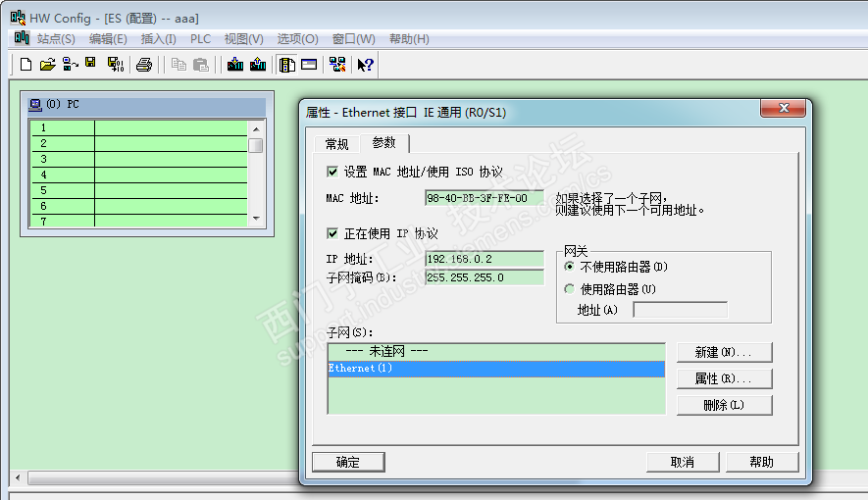Select 不使用路由器 radio button
The width and height of the screenshot is (868, 500).
569,267
